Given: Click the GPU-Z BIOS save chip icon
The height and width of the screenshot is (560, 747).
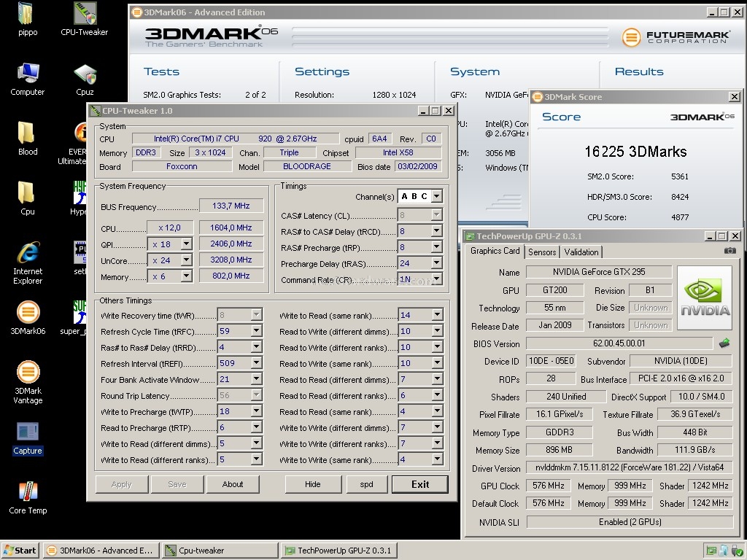Looking at the screenshot, I should [x=724, y=343].
